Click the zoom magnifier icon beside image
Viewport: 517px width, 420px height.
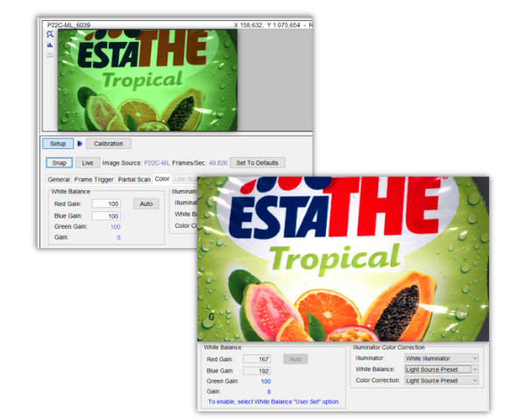pyautogui.click(x=50, y=34)
